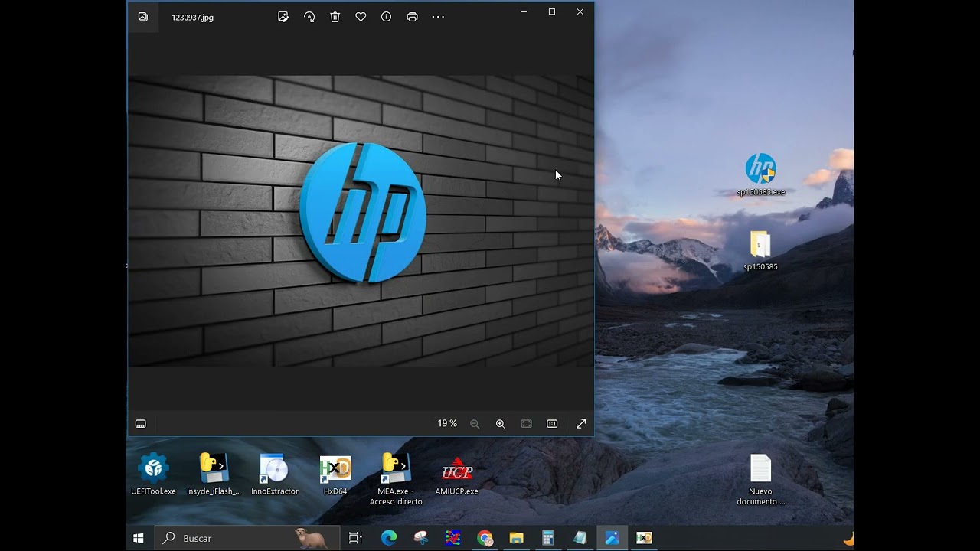980x551 pixels.
Task: Show actual size with the 1:1 icon
Action: coord(552,424)
